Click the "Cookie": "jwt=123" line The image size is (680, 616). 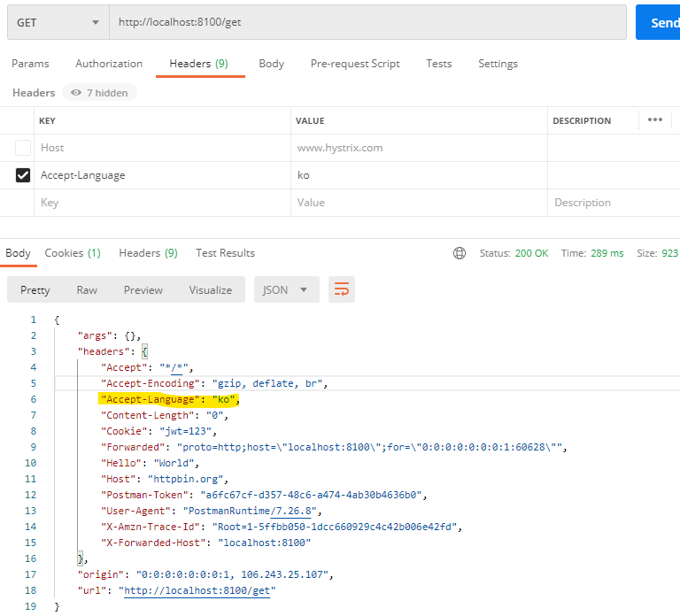pyautogui.click(x=158, y=431)
